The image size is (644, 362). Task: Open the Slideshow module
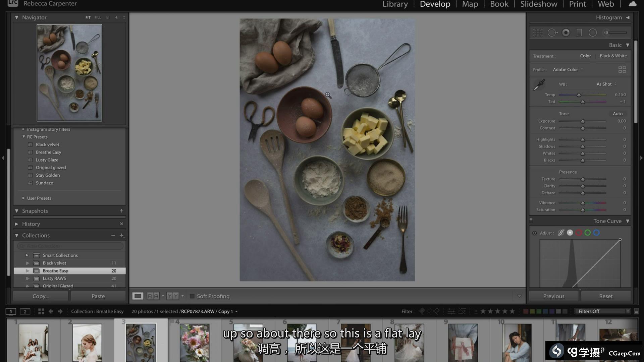point(539,4)
